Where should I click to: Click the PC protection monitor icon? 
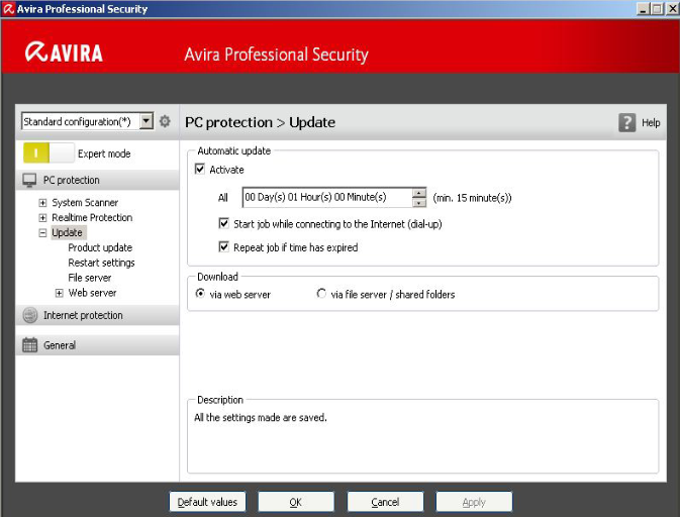tap(29, 180)
